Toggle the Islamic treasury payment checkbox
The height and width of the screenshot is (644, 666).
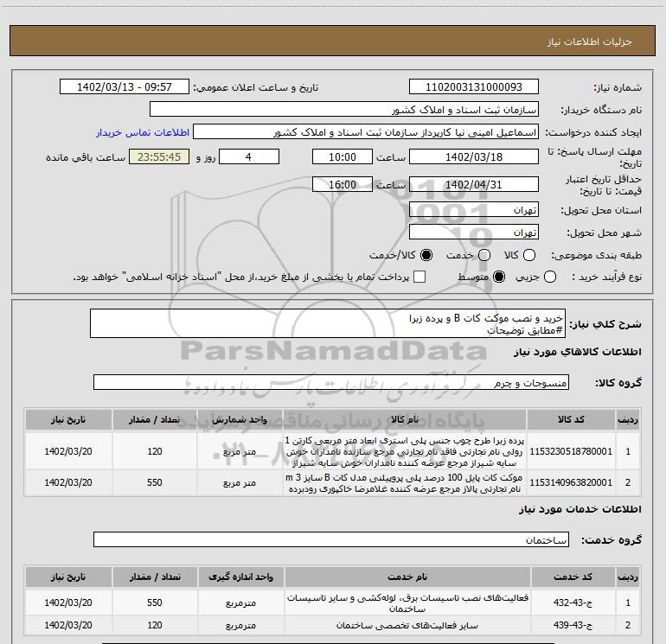(x=419, y=277)
